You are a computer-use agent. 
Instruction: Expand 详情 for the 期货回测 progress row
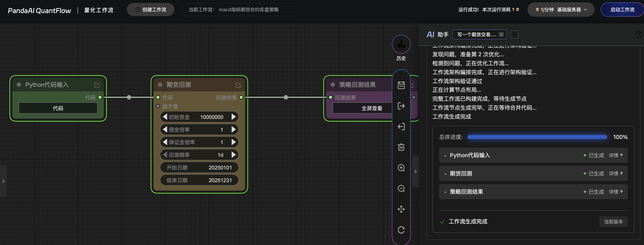tap(616, 173)
